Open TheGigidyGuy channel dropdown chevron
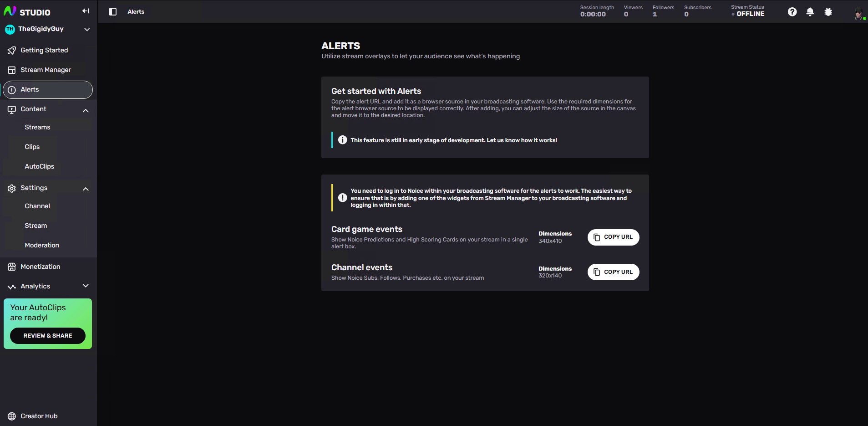 [87, 29]
